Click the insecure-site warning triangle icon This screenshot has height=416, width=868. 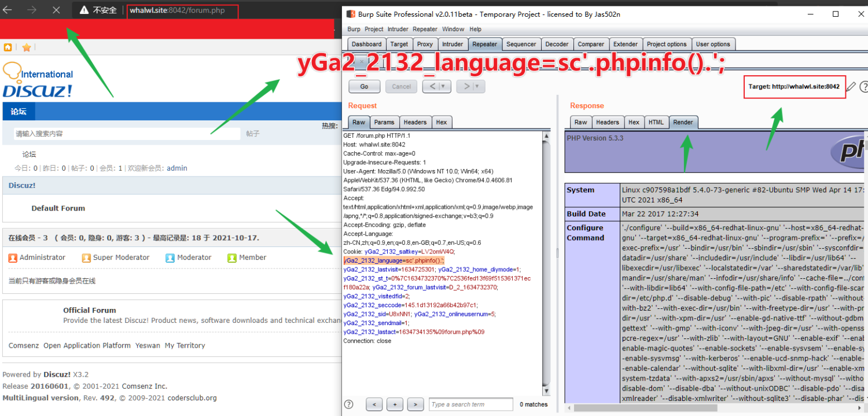[x=84, y=10]
